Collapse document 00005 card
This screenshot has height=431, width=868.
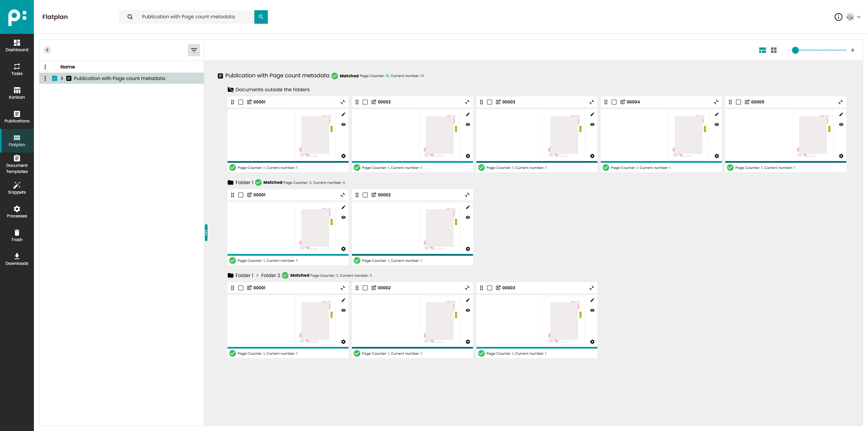pyautogui.click(x=840, y=102)
